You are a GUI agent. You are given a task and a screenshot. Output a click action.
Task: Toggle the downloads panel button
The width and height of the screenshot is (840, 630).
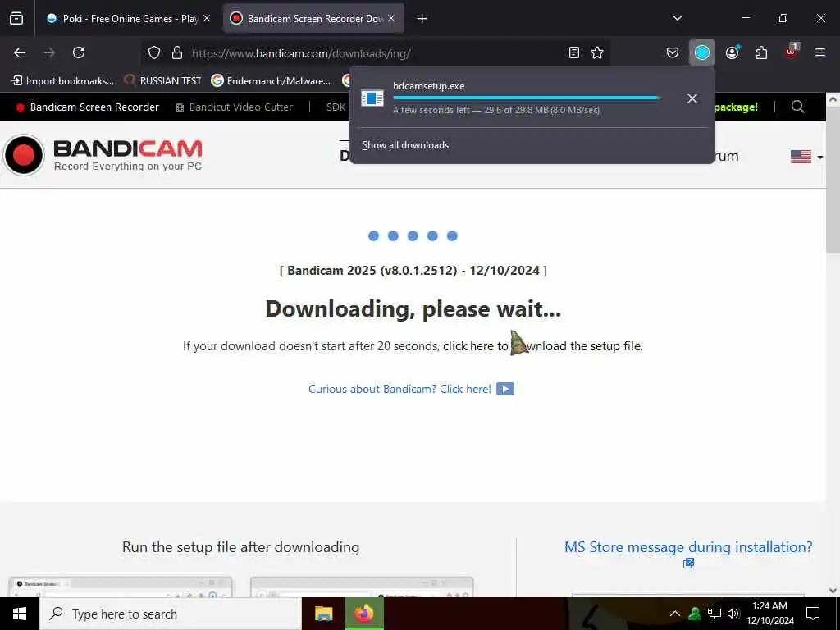pyautogui.click(x=702, y=52)
